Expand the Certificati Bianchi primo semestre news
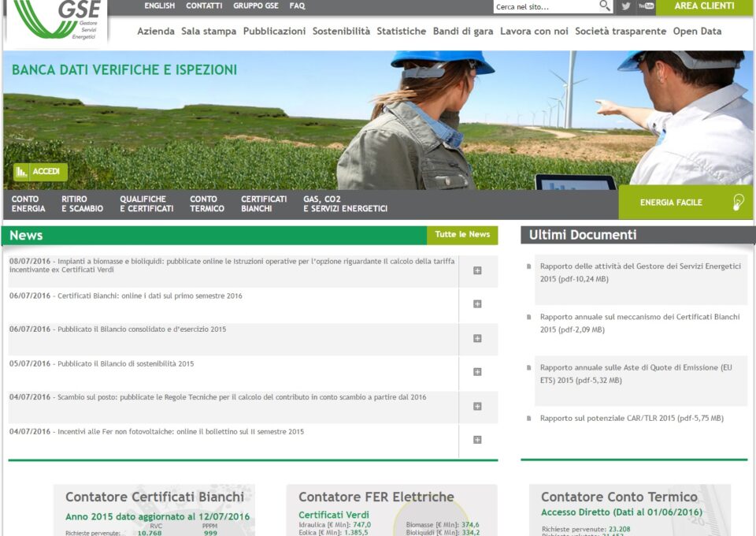The width and height of the screenshot is (756, 536). point(477,304)
